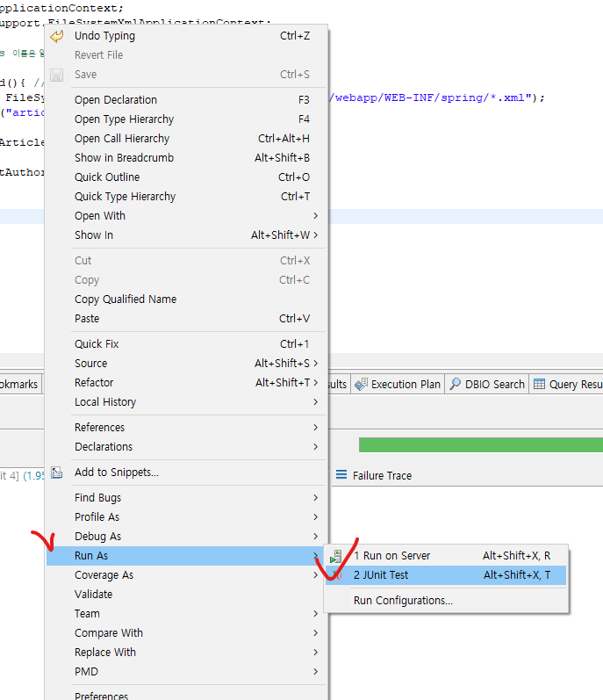Click the Run on Server icon
The image size is (603, 700).
click(x=336, y=556)
